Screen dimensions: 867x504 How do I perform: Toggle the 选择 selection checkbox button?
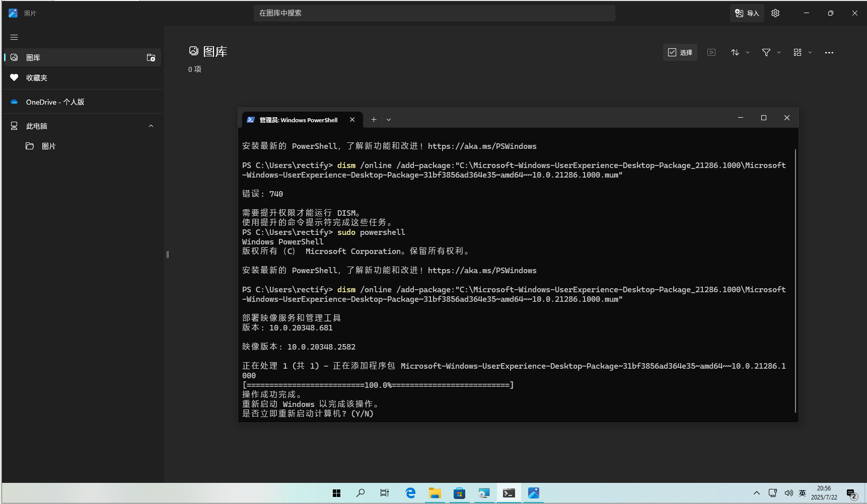click(x=680, y=52)
